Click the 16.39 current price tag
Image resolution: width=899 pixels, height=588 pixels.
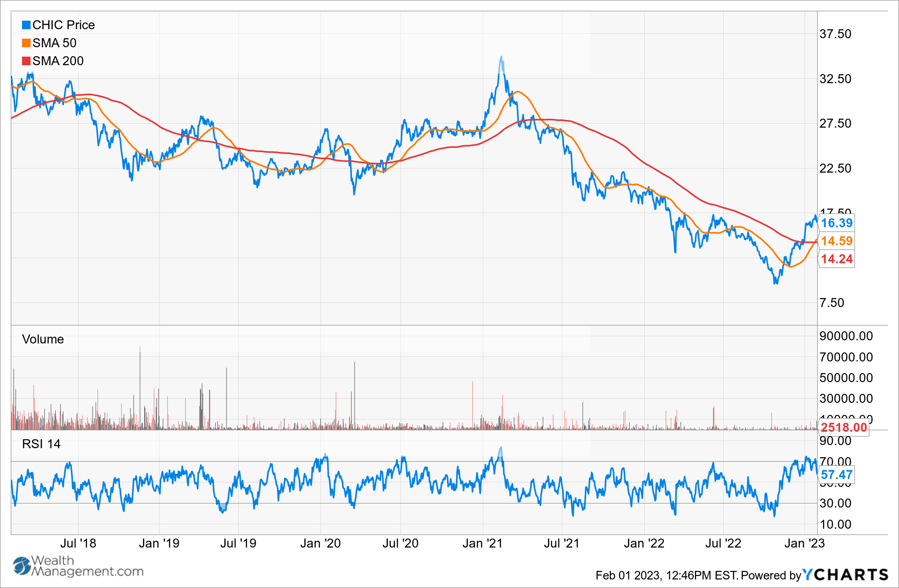(837, 223)
